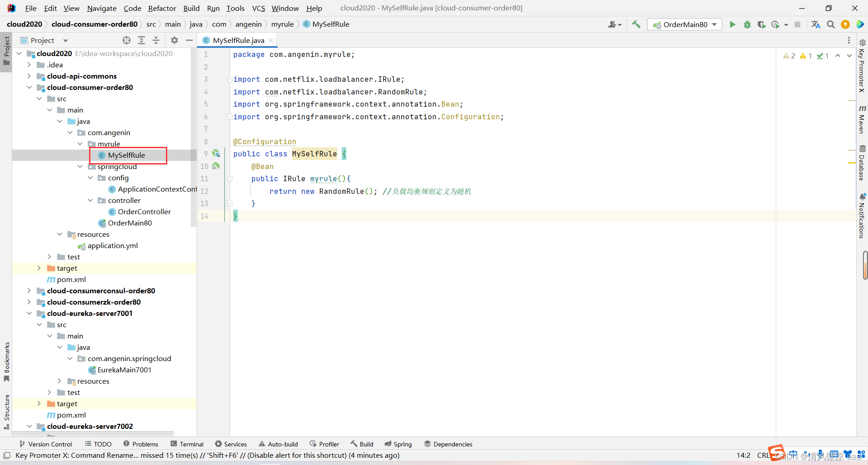Expand All icon in Project panel
The height and width of the screenshot is (465, 868).
pyautogui.click(x=142, y=40)
